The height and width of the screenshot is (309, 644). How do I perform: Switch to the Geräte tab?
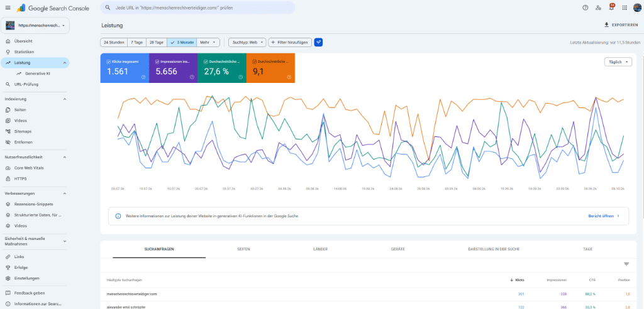click(x=398, y=249)
